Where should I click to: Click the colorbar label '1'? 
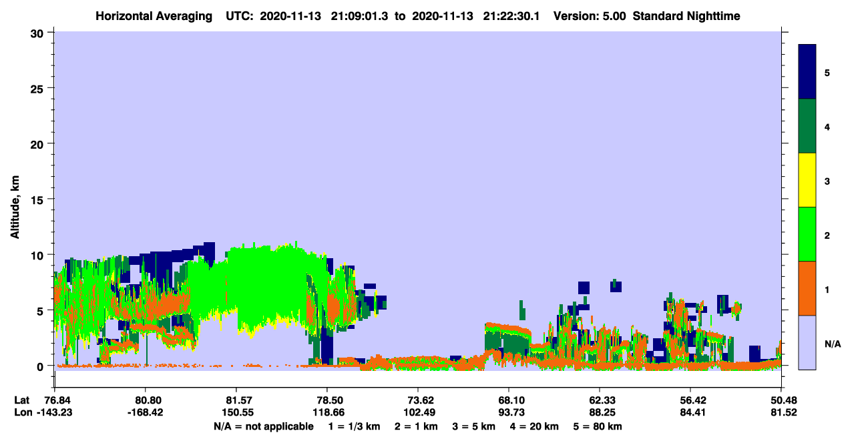[827, 290]
